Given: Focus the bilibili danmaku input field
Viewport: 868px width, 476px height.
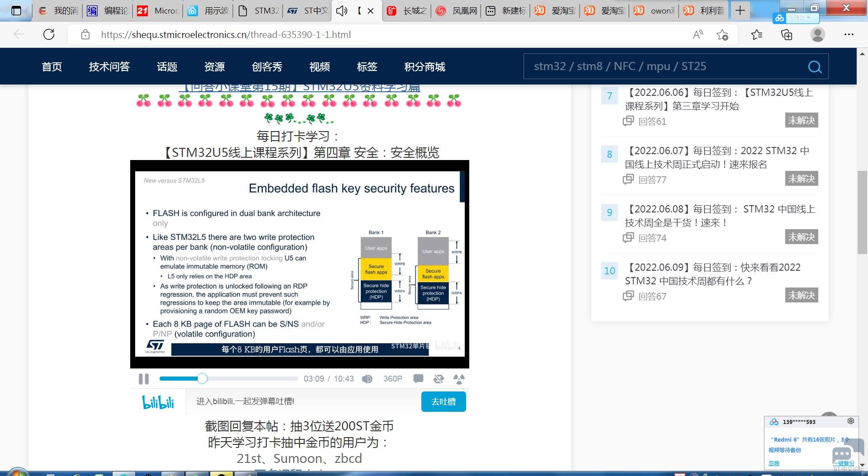Looking at the screenshot, I should pyautogui.click(x=304, y=401).
